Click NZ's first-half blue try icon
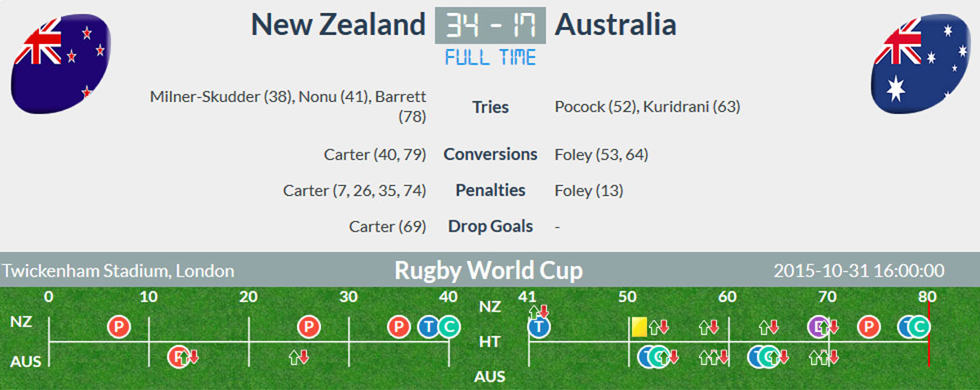The image size is (980, 390). tap(429, 327)
